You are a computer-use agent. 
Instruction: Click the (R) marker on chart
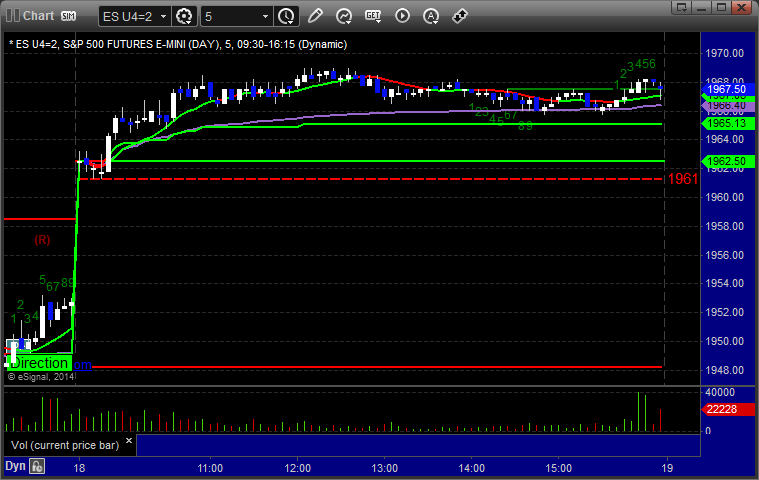click(42, 240)
